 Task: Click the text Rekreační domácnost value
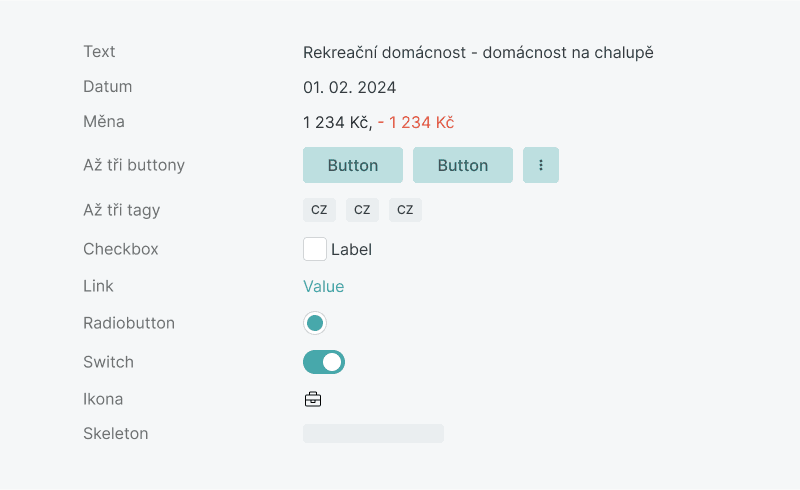coord(478,52)
